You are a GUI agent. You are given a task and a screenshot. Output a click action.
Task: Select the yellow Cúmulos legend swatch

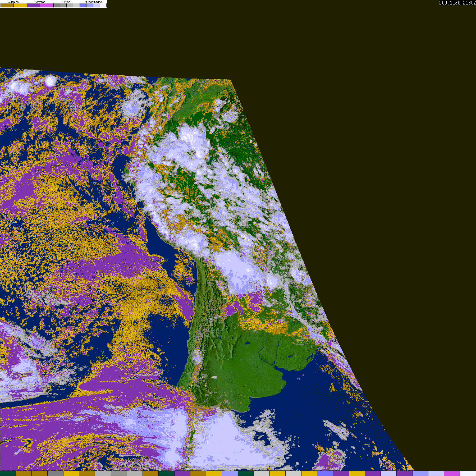[x=20, y=5]
